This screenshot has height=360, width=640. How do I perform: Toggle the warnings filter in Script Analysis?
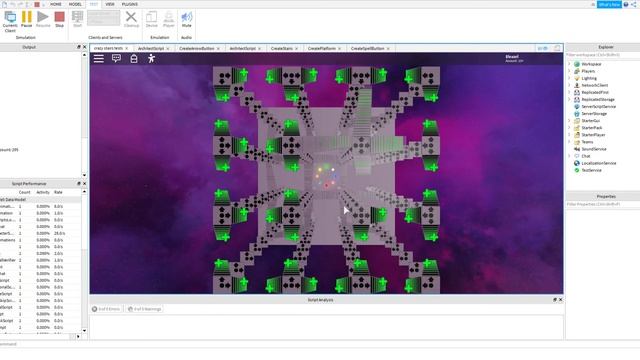(144, 309)
